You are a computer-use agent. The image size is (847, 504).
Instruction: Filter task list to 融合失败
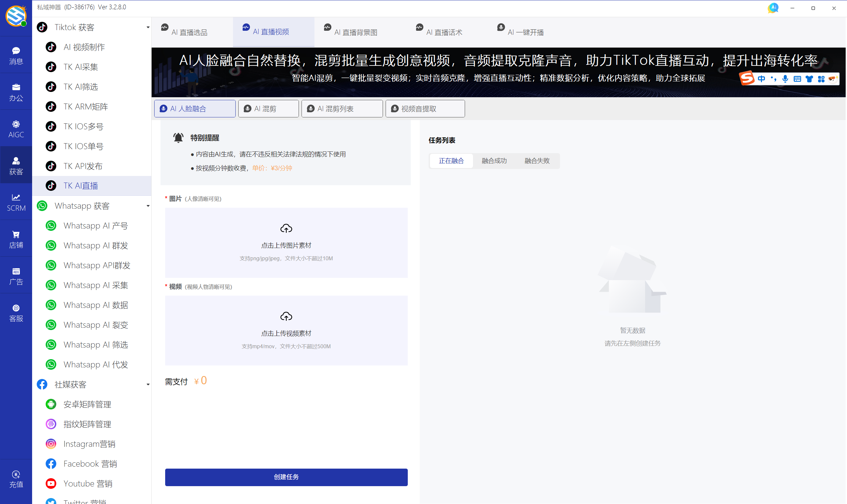pos(536,161)
